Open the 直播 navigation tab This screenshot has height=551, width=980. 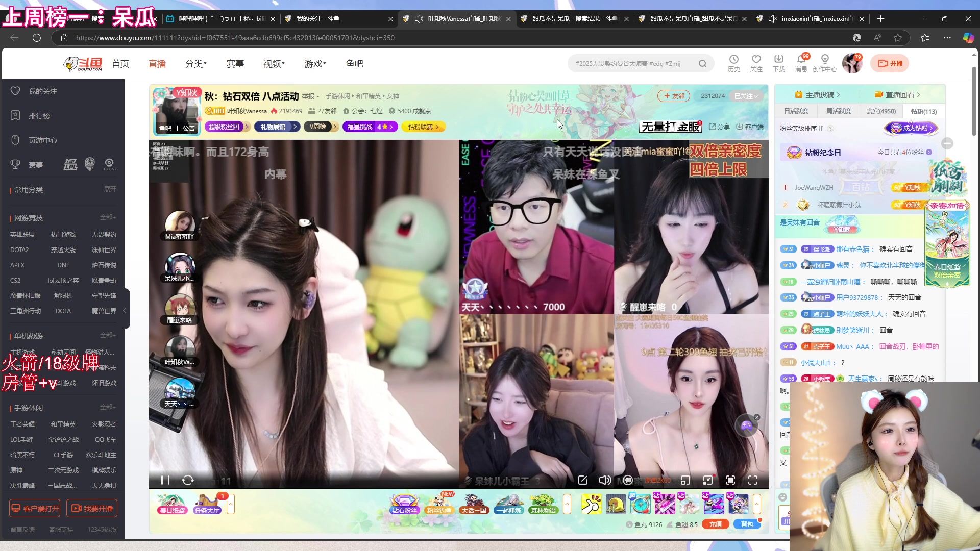tap(157, 64)
